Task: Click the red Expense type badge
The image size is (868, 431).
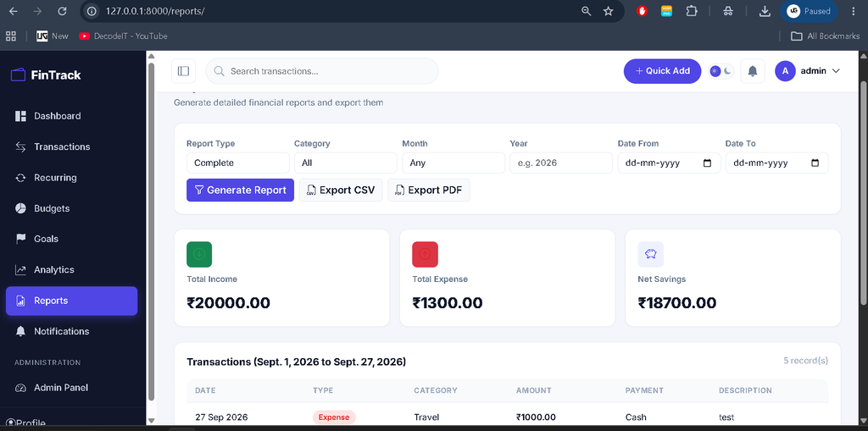Action: pos(334,417)
